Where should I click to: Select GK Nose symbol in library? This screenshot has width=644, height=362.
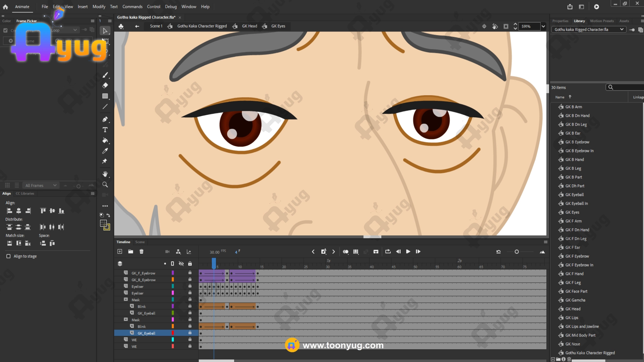(x=572, y=344)
